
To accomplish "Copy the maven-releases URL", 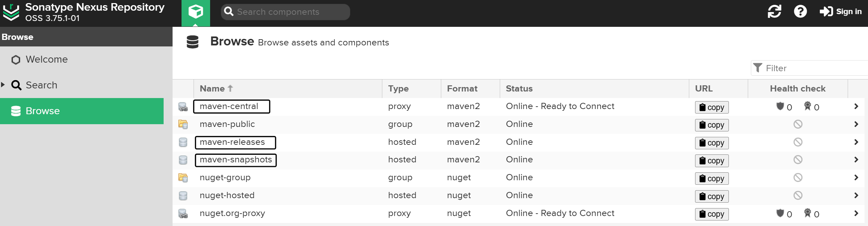I will (x=712, y=143).
